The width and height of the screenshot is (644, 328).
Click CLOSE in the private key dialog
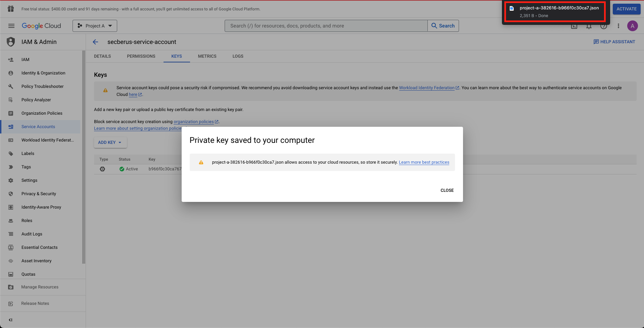pyautogui.click(x=447, y=190)
